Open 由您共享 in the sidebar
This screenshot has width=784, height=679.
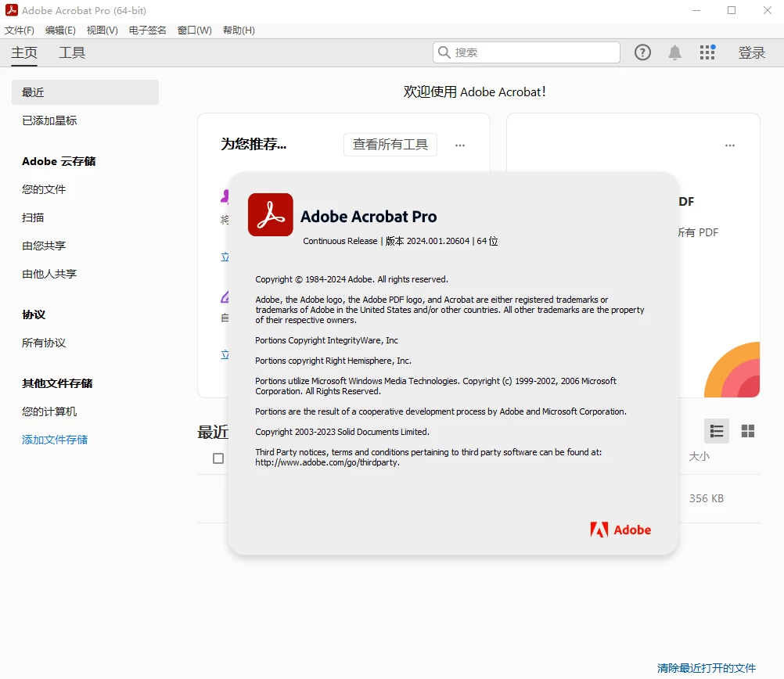coord(44,246)
